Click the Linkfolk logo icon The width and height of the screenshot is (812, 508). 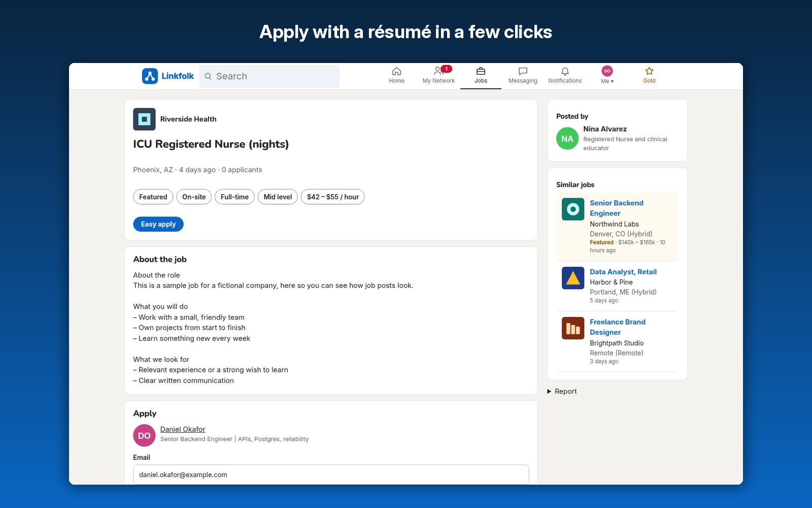pos(150,76)
